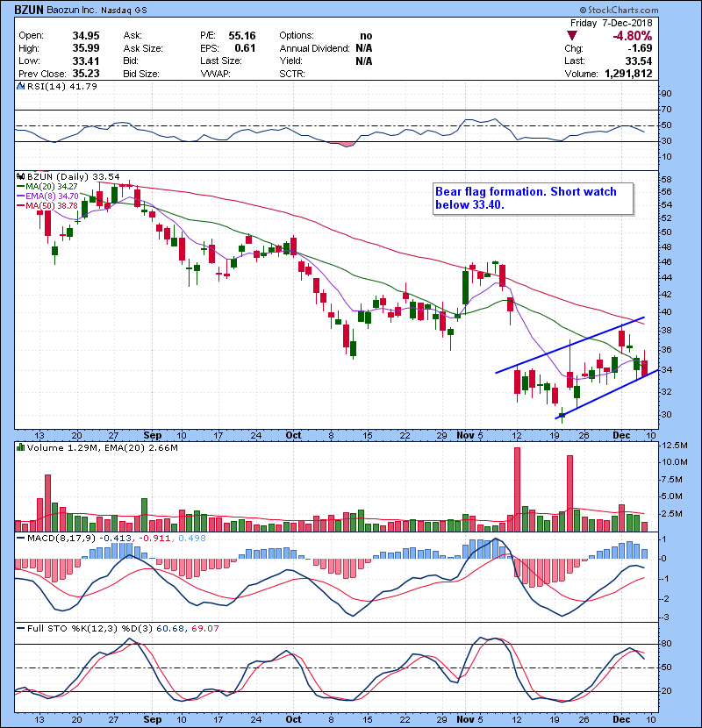Click the Ask Size label
This screenshot has width=702, height=728.
pyautogui.click(x=143, y=48)
